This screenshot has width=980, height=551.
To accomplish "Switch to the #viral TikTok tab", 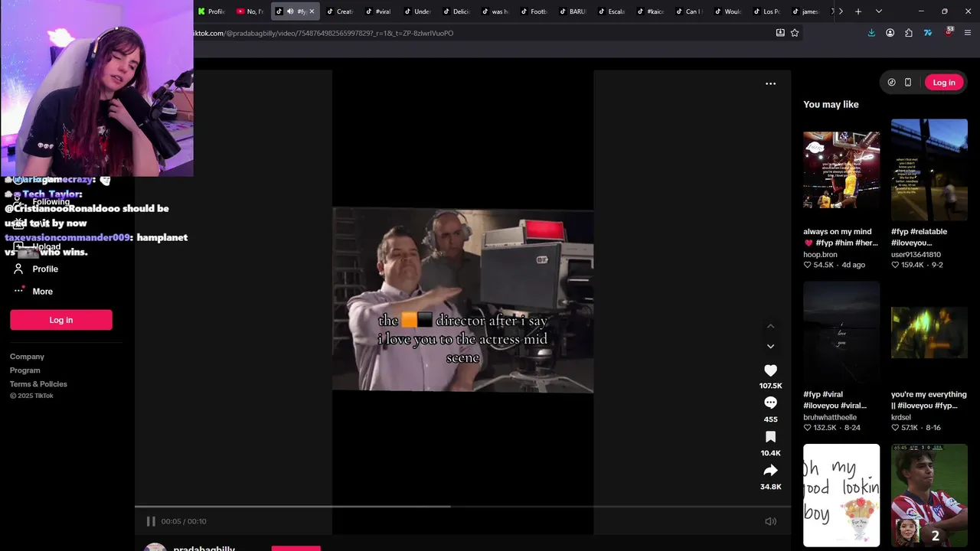I will coord(378,11).
